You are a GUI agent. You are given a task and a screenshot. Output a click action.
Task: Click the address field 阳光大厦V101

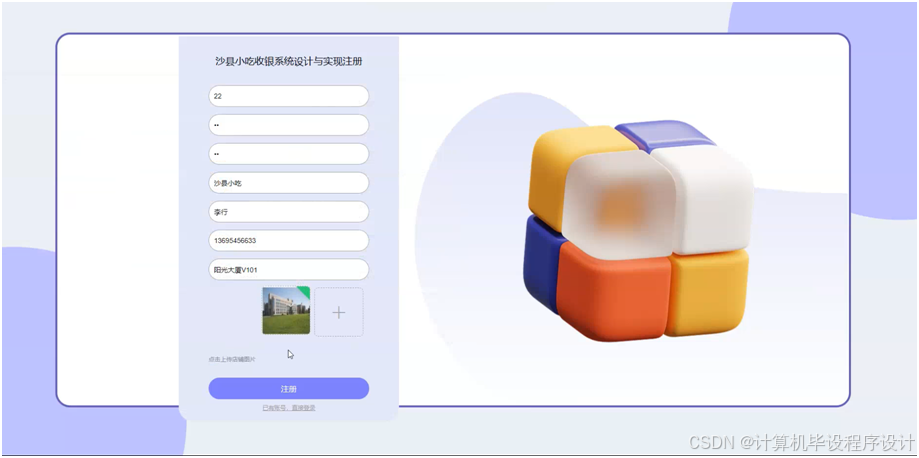point(288,270)
